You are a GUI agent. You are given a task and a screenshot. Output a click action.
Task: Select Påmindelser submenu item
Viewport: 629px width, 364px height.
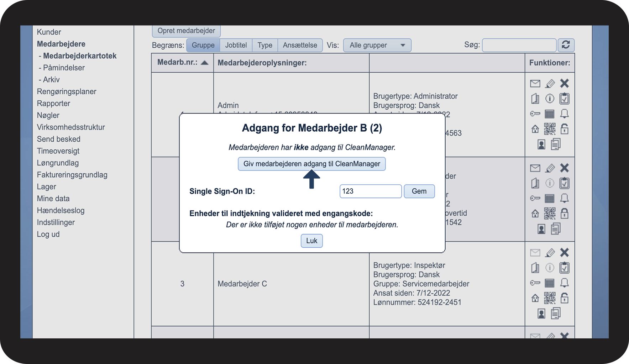64,68
